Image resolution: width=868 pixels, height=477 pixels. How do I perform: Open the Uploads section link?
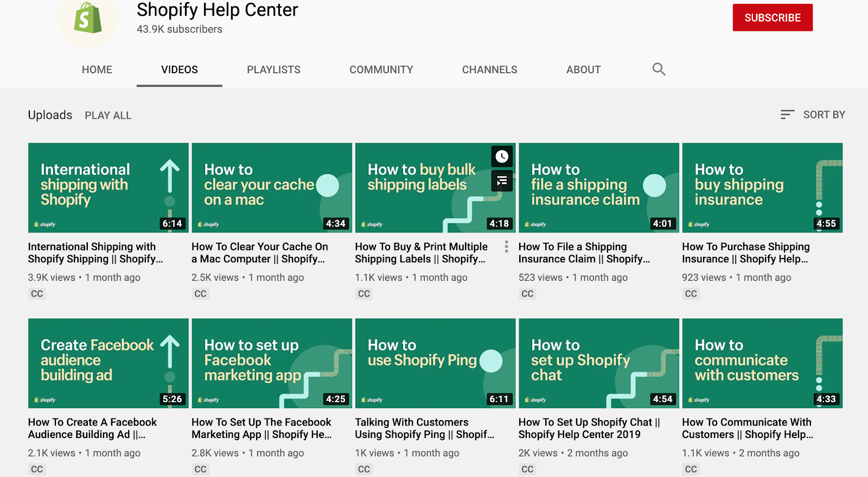click(x=50, y=115)
